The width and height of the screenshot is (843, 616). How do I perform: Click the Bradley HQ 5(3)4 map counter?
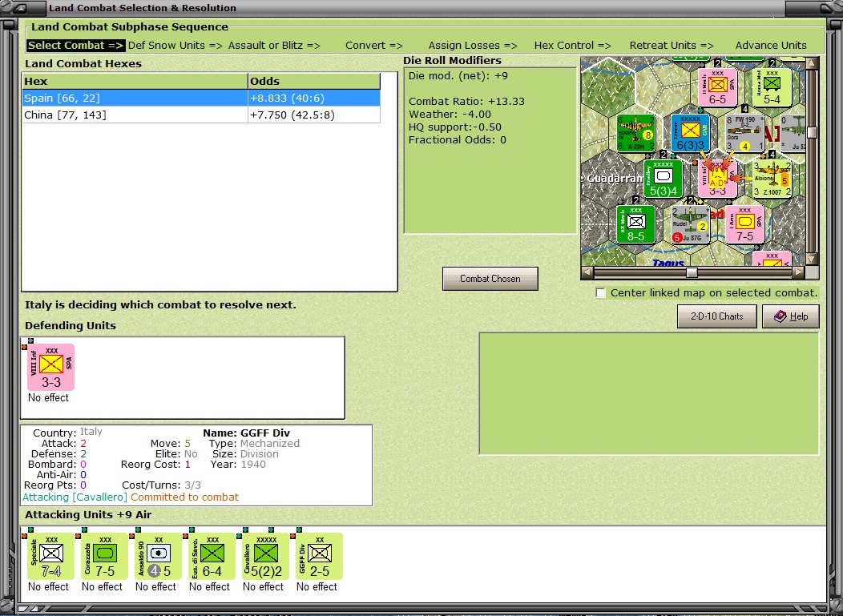[x=664, y=179]
